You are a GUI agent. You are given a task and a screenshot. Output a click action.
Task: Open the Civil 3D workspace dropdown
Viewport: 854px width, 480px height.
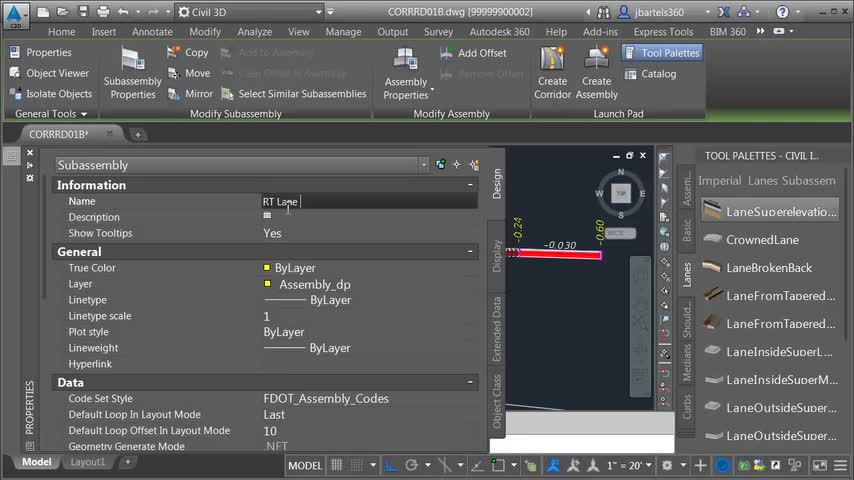(x=251, y=12)
